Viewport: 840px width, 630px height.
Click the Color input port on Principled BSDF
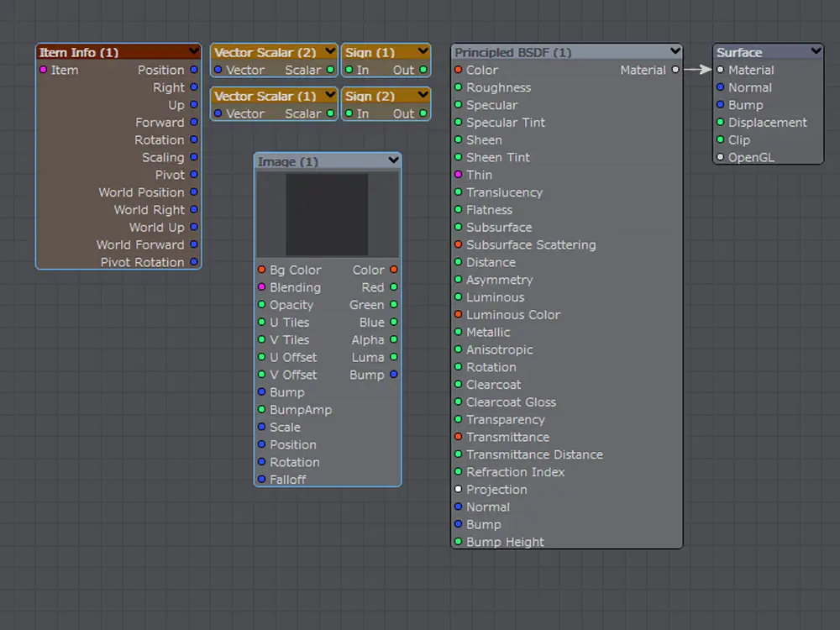click(458, 71)
